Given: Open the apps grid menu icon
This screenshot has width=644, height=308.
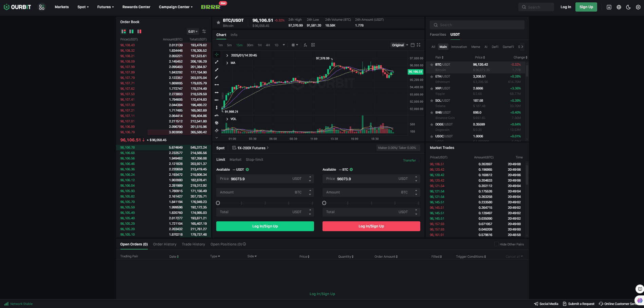Looking at the screenshot, I should [x=42, y=7].
